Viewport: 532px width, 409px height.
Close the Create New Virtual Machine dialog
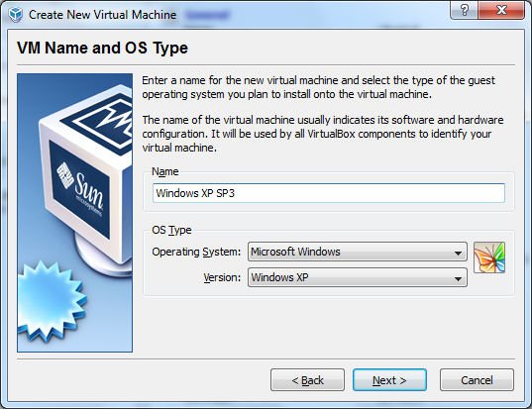501,11
